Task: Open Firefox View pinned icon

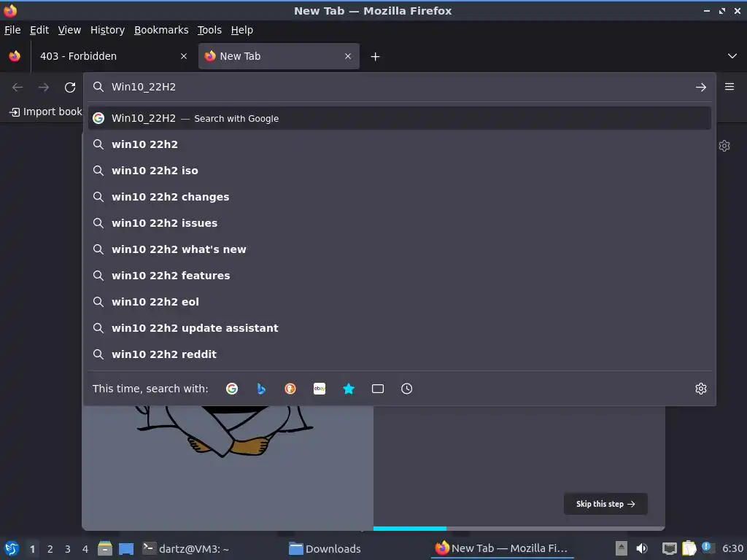Action: pos(15,56)
